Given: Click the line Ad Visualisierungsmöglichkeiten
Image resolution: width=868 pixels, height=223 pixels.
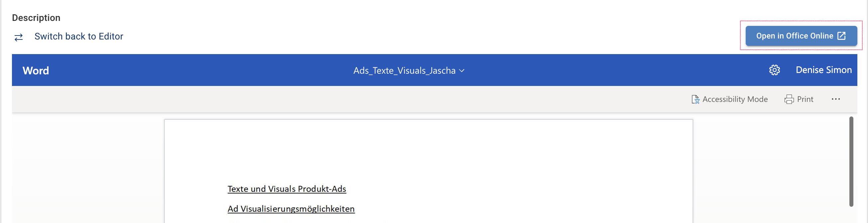Looking at the screenshot, I should click(x=291, y=209).
